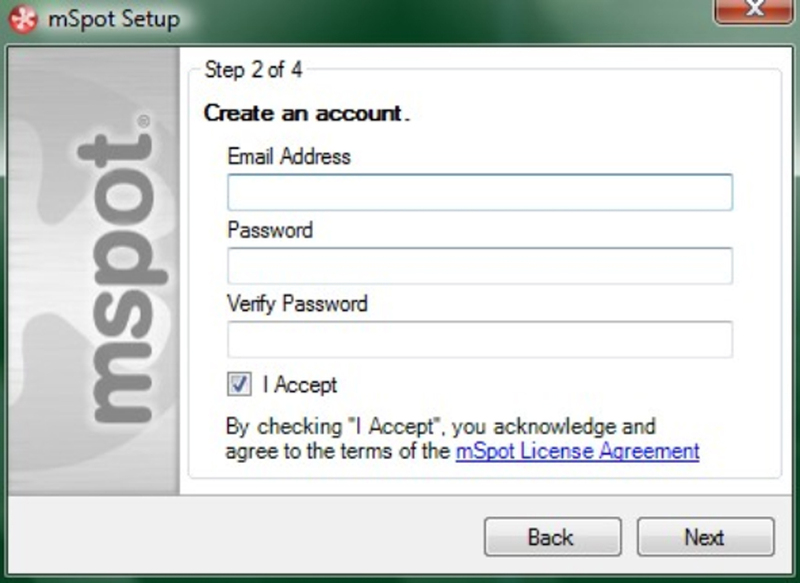Viewport: 800px width, 583px height.
Task: Click the Verify Password label
Action: 297,304
